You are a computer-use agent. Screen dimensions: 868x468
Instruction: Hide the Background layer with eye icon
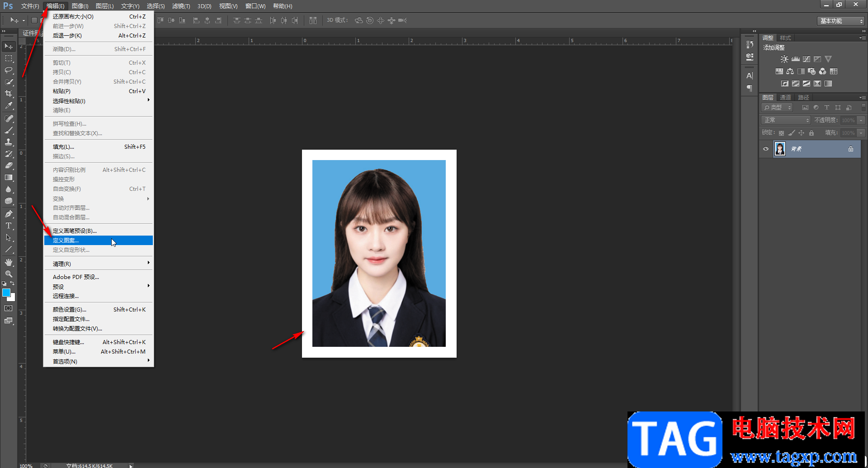click(766, 149)
